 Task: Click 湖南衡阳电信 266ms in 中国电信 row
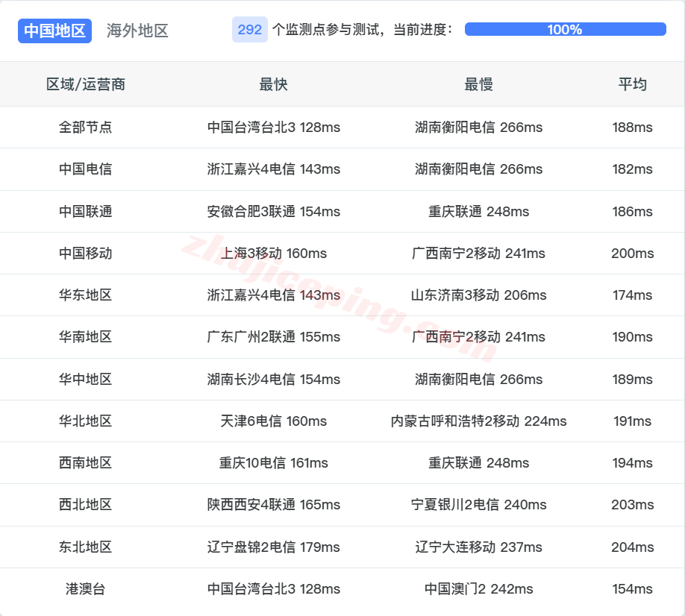[479, 169]
